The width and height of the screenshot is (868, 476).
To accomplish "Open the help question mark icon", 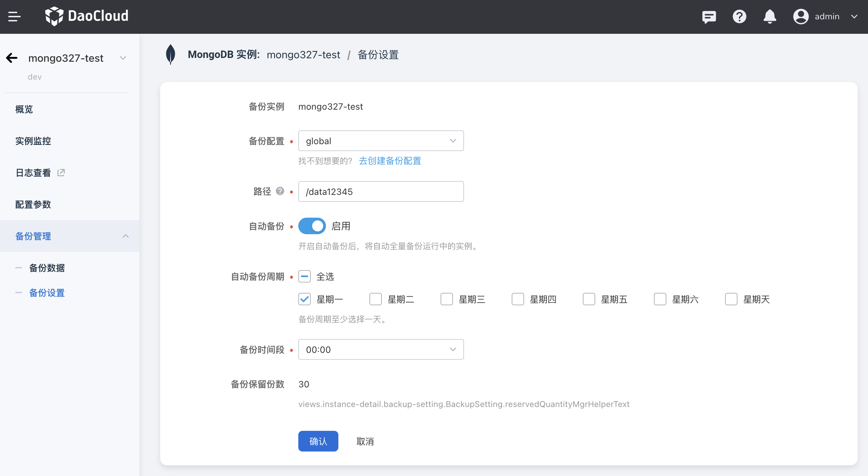I will point(739,16).
